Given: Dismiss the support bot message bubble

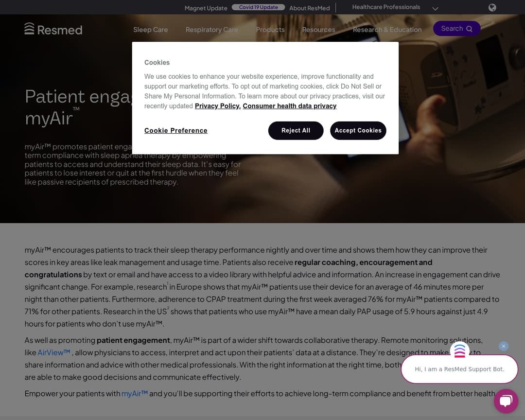Looking at the screenshot, I should 503,346.
